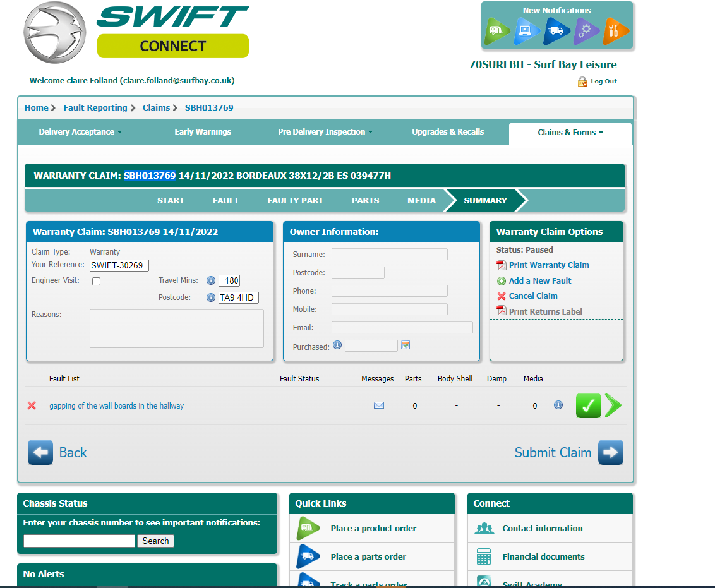Click the Fault Reporting breadcrumb

[95, 108]
